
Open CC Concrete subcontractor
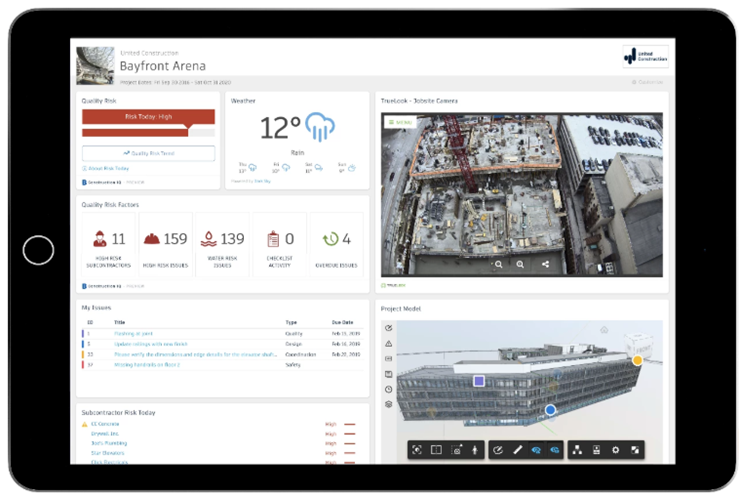point(105,424)
